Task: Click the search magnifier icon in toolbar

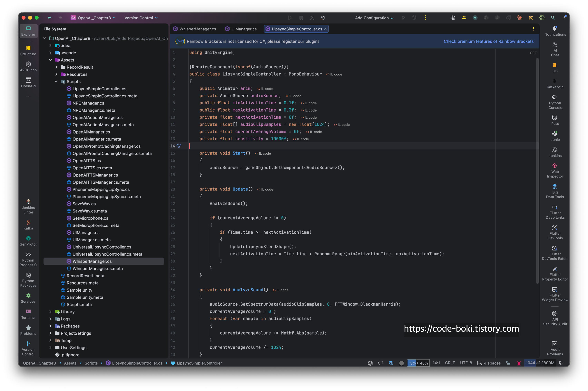Action: pos(553,18)
